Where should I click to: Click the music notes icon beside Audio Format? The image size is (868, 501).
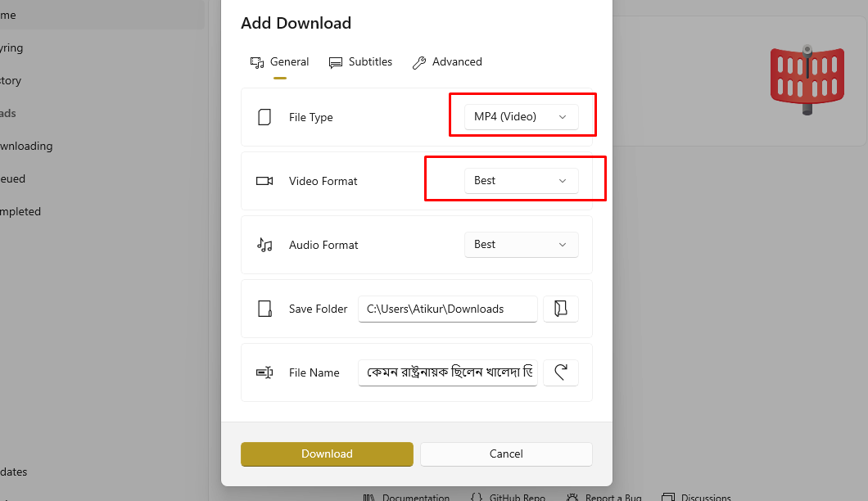coord(264,245)
